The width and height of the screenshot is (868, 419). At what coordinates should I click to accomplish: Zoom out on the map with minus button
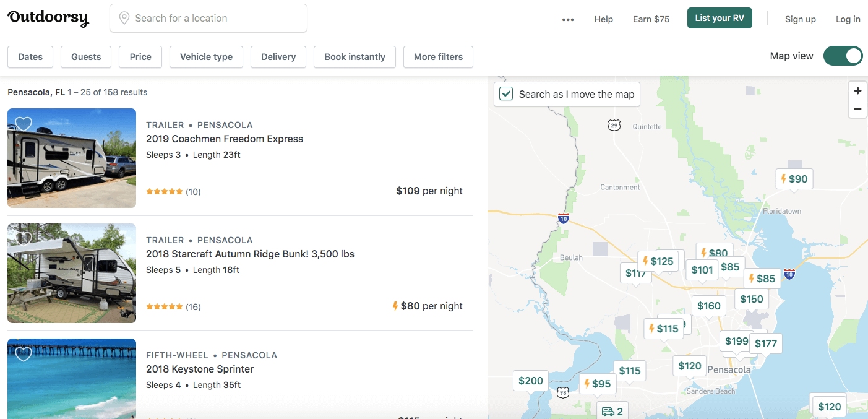point(857,110)
